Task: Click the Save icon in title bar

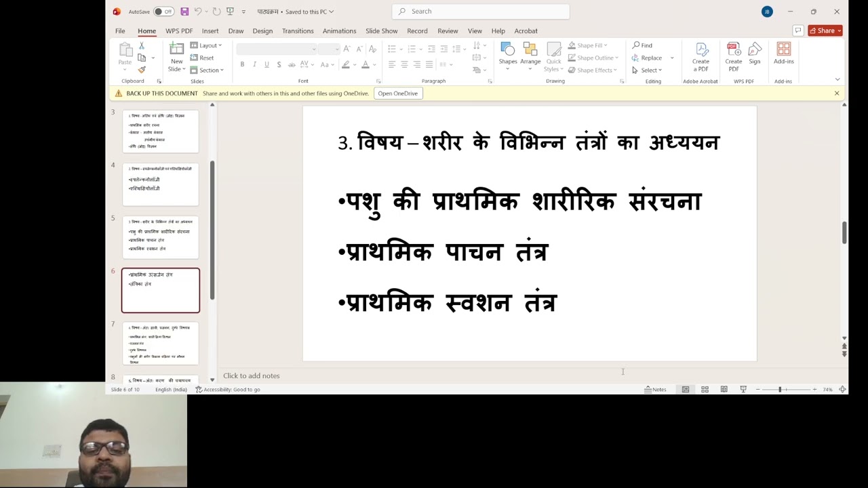Action: point(184,12)
